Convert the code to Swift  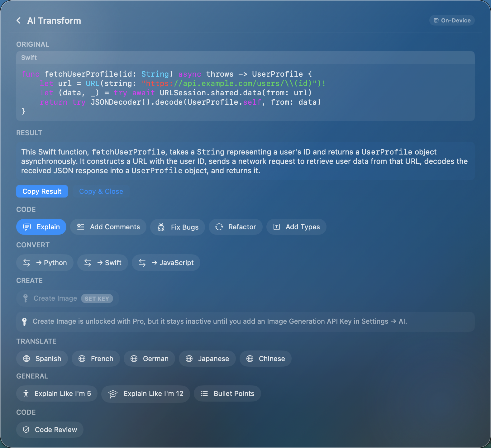pos(102,263)
